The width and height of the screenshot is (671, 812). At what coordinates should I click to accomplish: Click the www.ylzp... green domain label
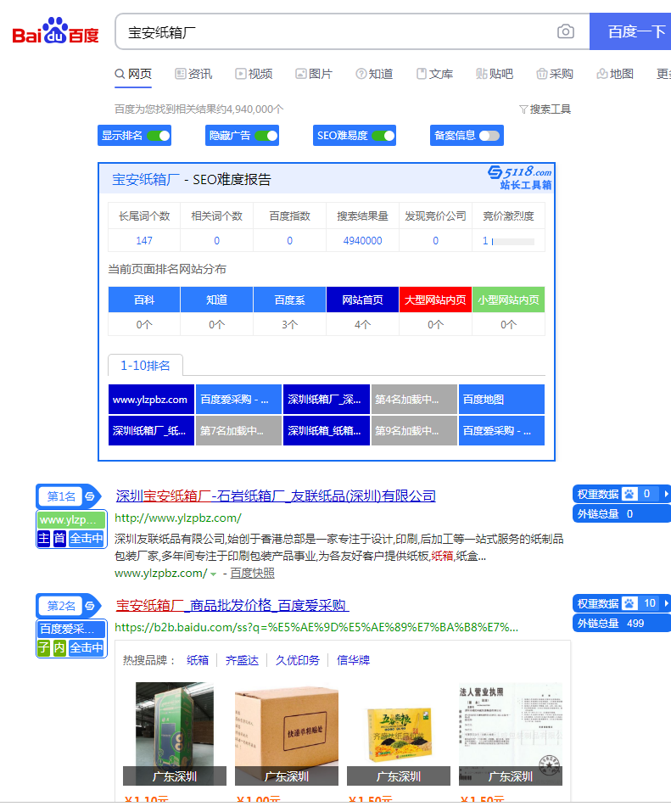pyautogui.click(x=71, y=519)
